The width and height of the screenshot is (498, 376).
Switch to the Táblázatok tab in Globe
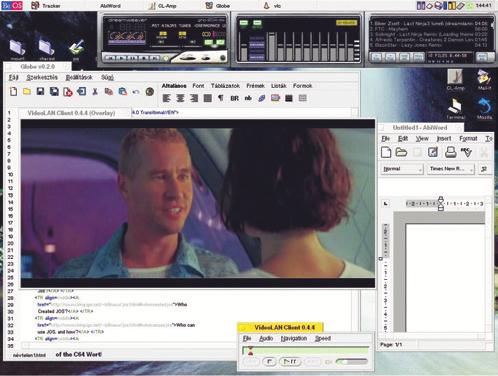tap(225, 86)
